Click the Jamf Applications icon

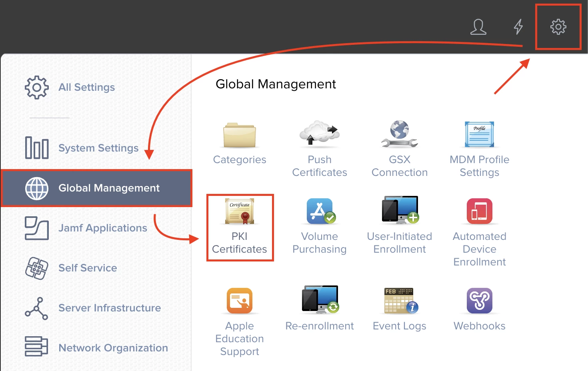click(x=37, y=228)
